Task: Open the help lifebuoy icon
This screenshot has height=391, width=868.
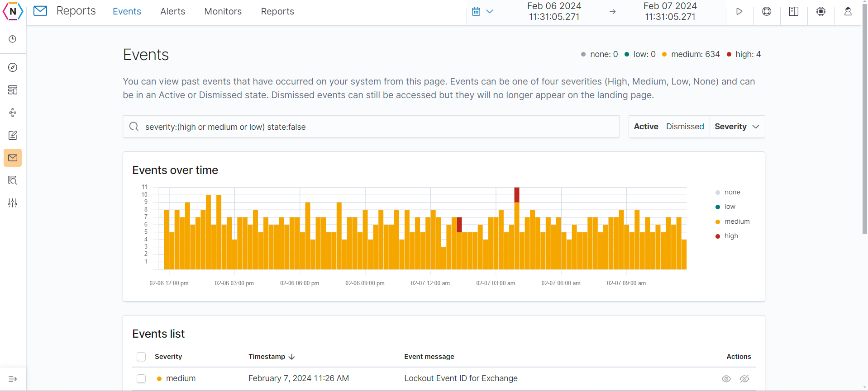Action: tap(767, 12)
